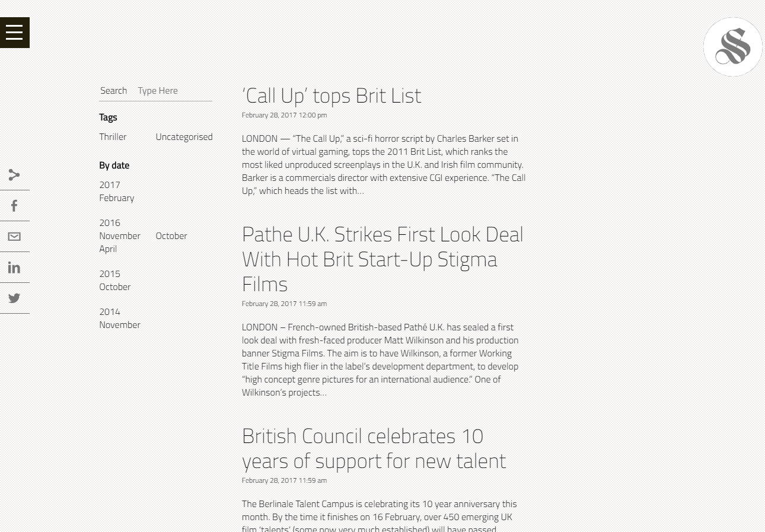Share the page on Twitter
Image resolution: width=765 pixels, height=532 pixels.
click(x=14, y=298)
